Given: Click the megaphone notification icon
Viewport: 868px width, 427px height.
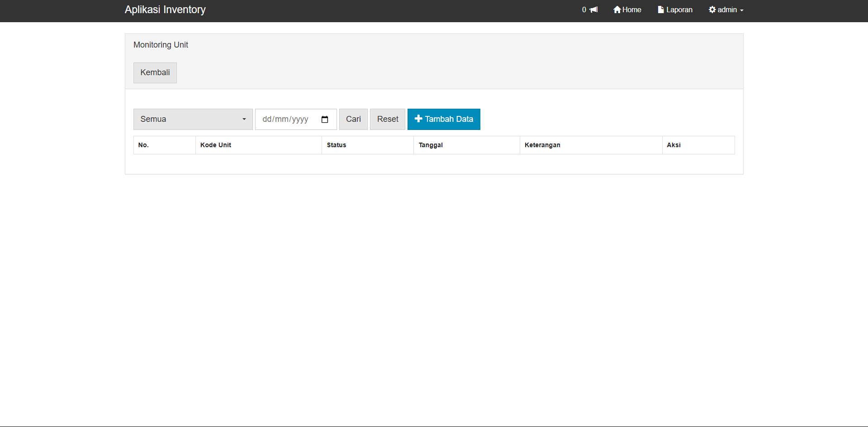Looking at the screenshot, I should tap(594, 10).
